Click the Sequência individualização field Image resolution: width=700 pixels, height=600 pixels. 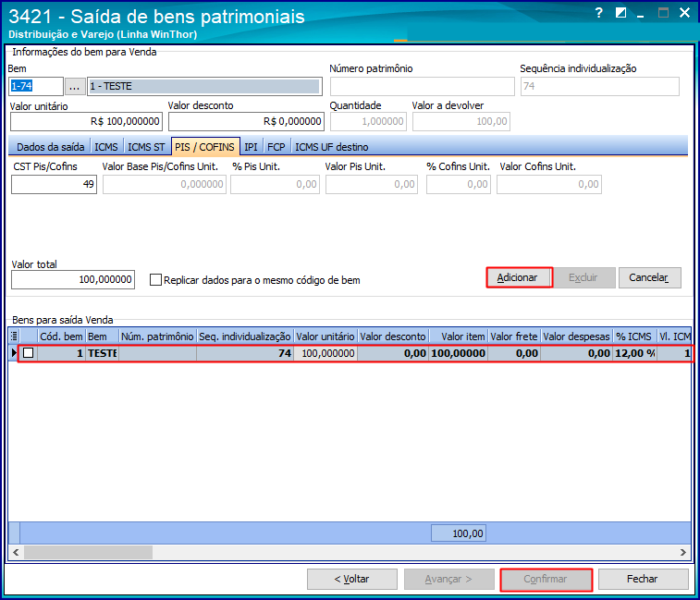[599, 86]
